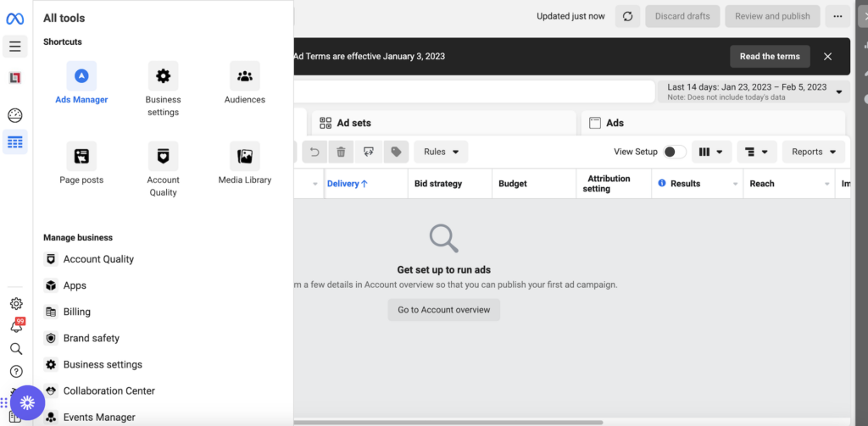Image resolution: width=868 pixels, height=426 pixels.
Task: Open notifications bell with 99 badge
Action: pyautogui.click(x=16, y=325)
